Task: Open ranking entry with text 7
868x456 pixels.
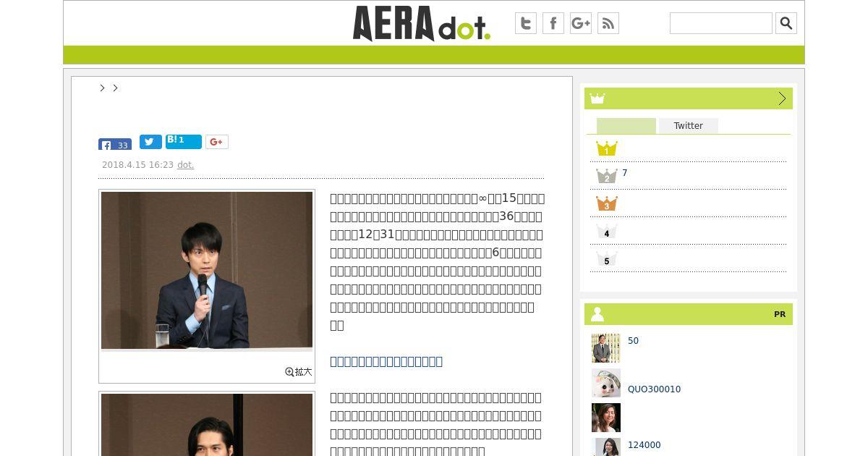Action: click(625, 173)
